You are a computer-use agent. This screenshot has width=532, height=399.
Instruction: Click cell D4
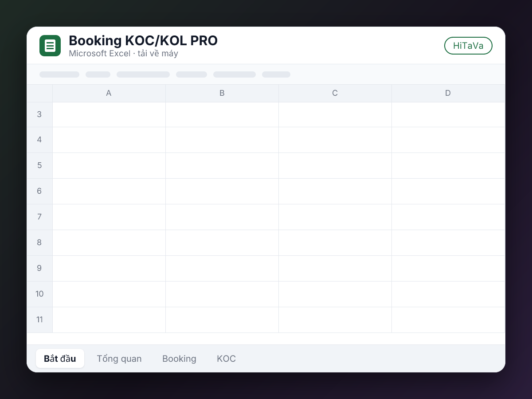point(448,140)
